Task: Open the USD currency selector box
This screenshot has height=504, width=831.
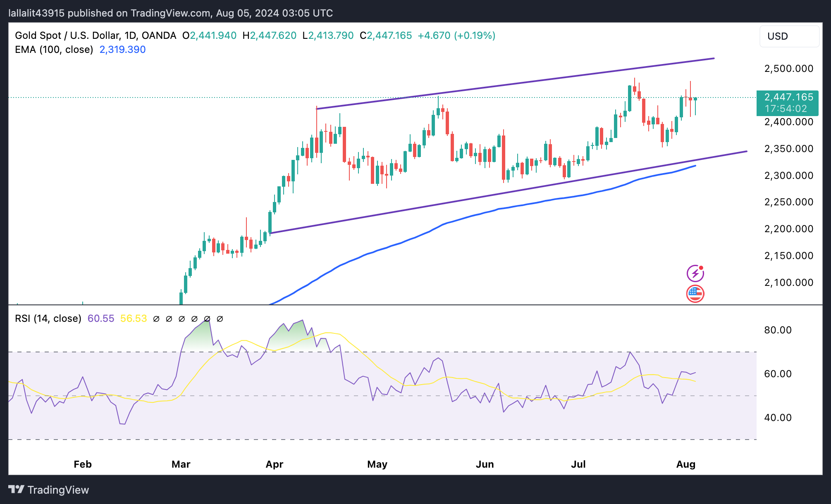Action: [x=789, y=36]
